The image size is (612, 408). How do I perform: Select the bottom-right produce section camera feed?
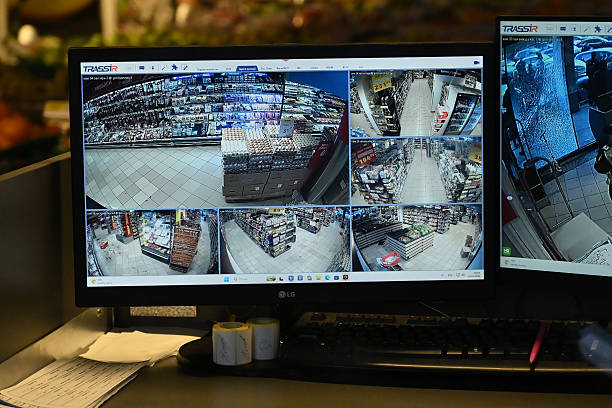(417, 238)
